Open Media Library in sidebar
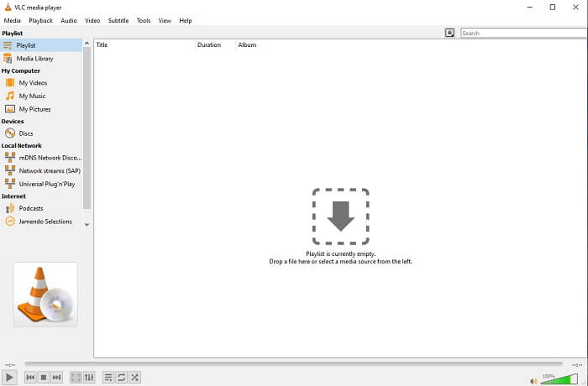 point(41,59)
